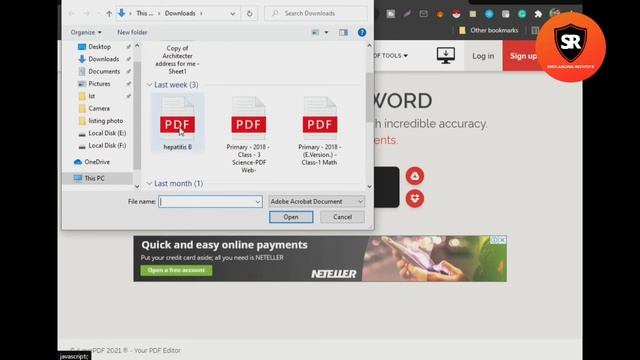Go up one folder level

(109, 13)
